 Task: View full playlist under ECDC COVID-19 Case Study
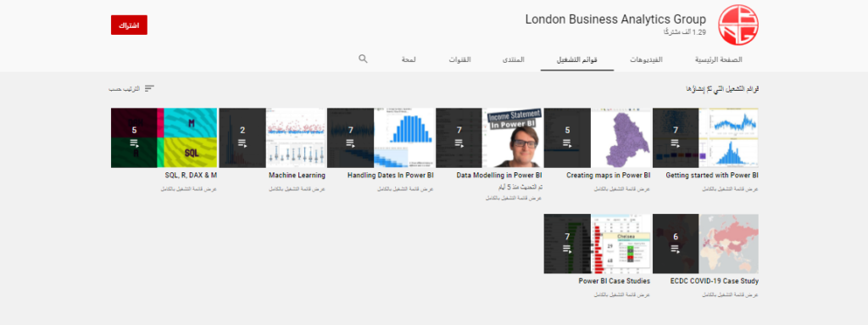731,295
